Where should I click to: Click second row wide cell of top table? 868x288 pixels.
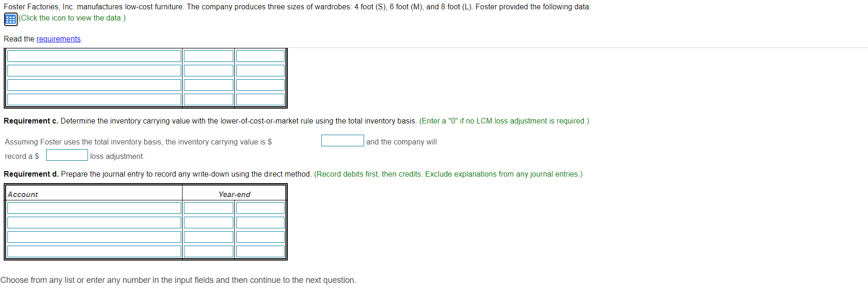click(x=94, y=70)
